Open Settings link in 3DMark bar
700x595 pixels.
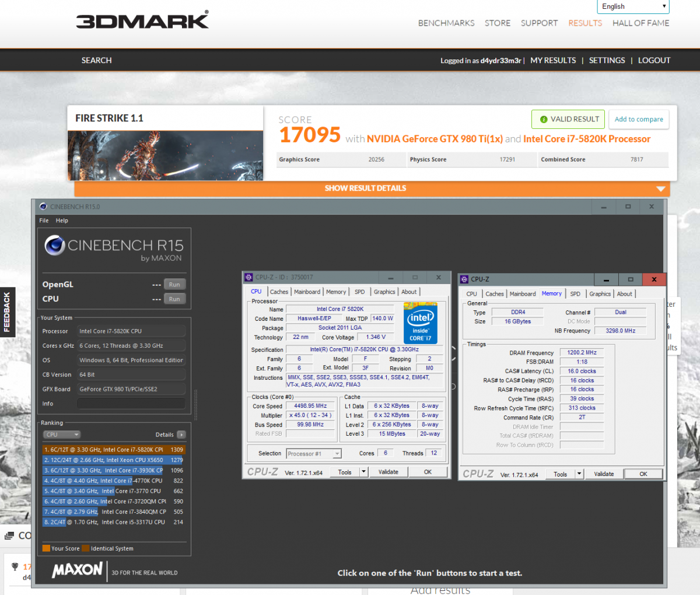607,60
